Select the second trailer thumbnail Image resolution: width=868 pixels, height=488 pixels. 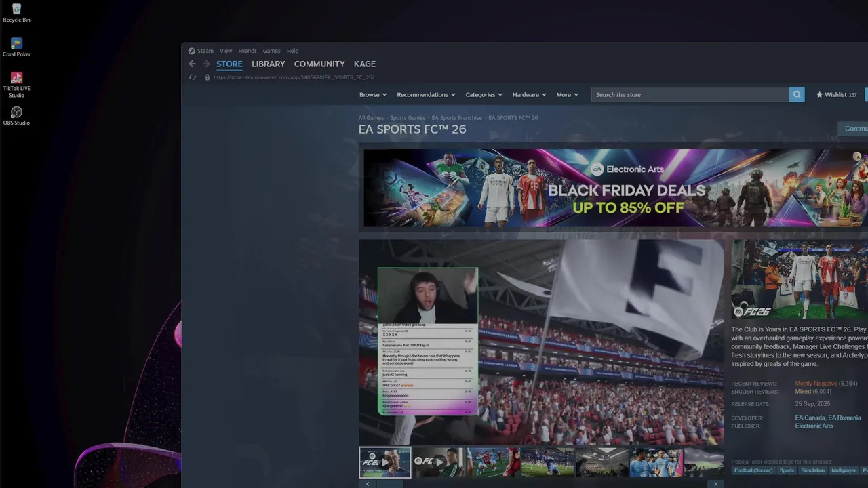click(439, 462)
